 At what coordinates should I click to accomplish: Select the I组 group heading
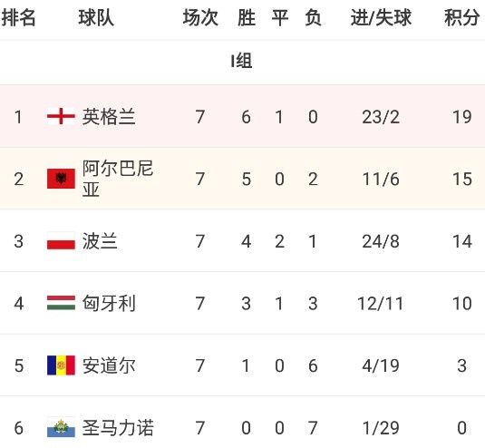click(241, 61)
